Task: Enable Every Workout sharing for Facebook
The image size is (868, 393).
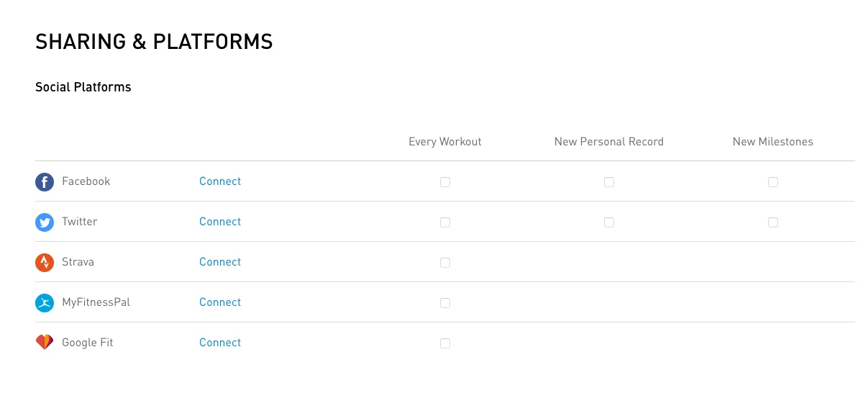Action: pos(445,182)
